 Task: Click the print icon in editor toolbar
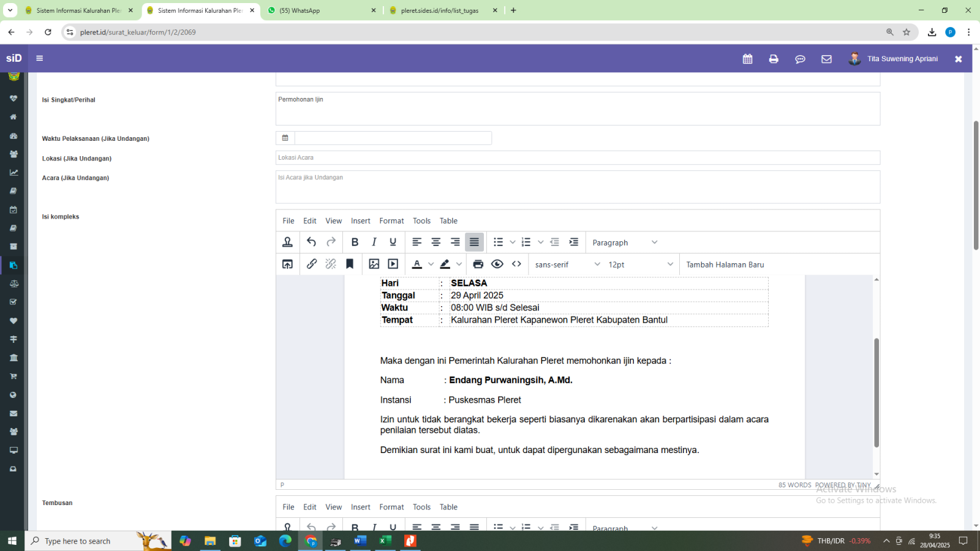[x=478, y=264]
